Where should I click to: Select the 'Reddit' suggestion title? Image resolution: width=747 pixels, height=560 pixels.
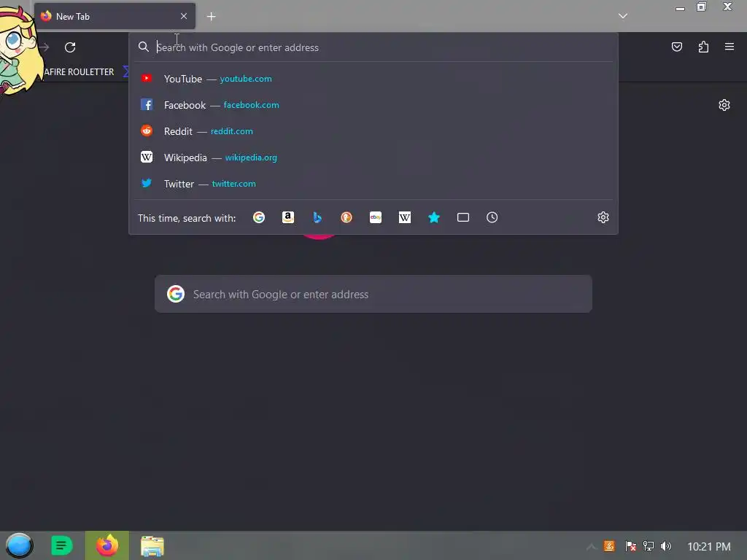178,131
